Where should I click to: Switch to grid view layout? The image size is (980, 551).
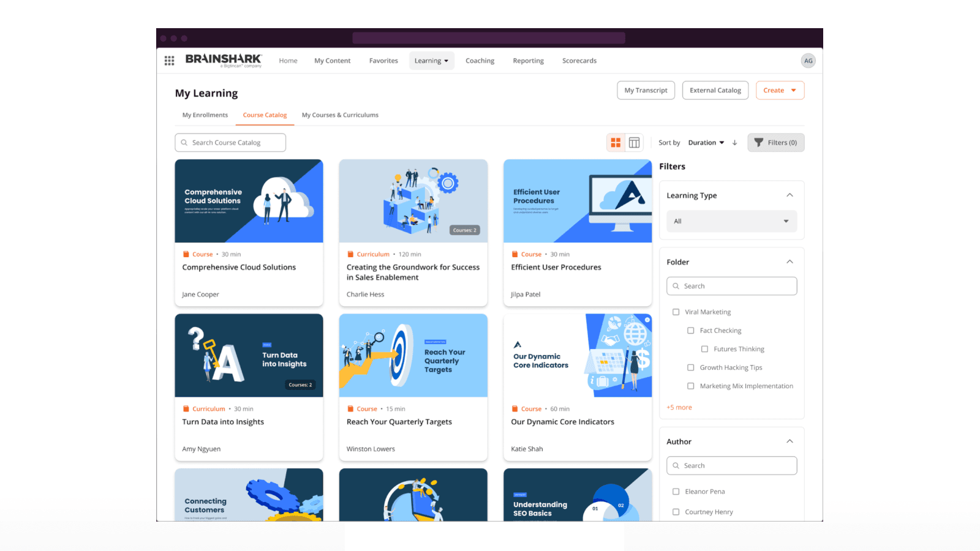[x=616, y=142]
